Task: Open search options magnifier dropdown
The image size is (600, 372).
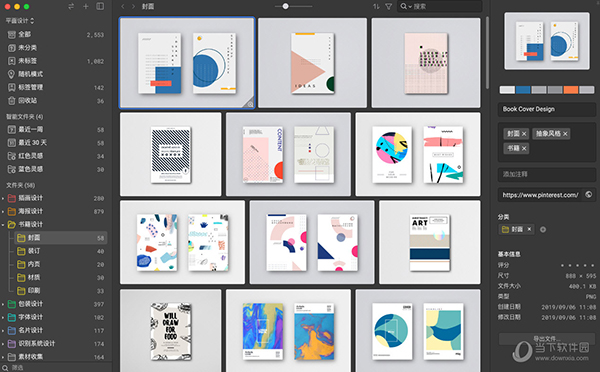Action: point(406,7)
